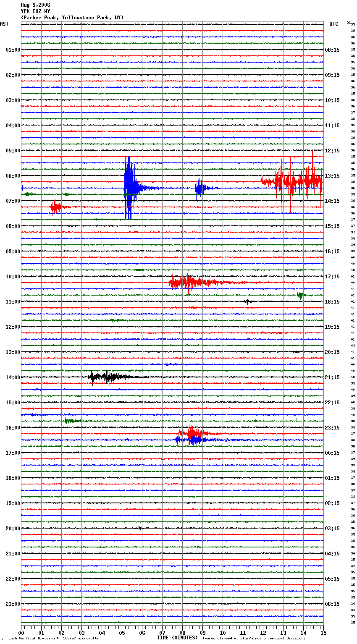Image resolution: width=357 pixels, height=644 pixels.
Task: Click the date header 'Aug 9,2006'
Action: pyautogui.click(x=35, y=5)
